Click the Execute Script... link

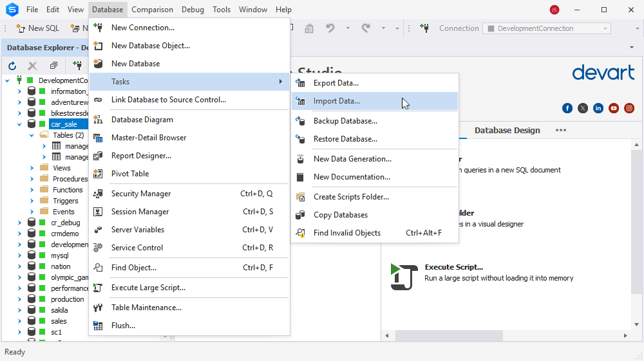pyautogui.click(x=454, y=267)
